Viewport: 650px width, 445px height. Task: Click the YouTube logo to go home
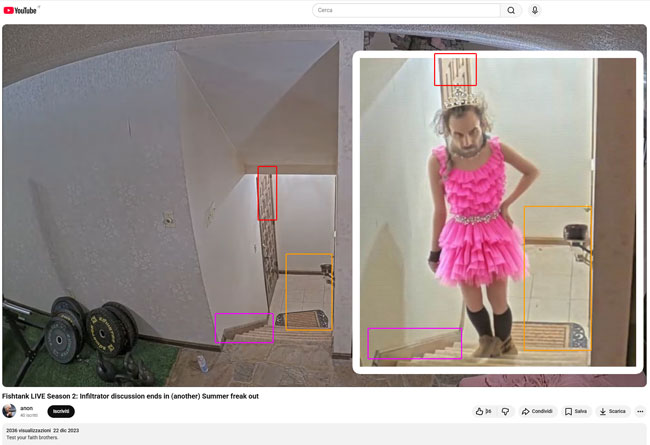20,10
